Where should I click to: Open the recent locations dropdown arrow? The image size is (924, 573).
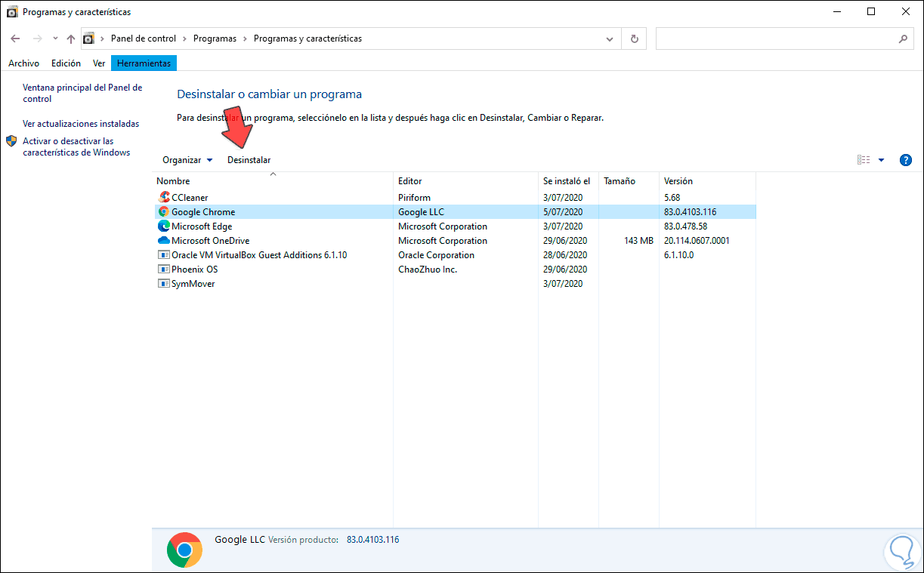pos(55,39)
